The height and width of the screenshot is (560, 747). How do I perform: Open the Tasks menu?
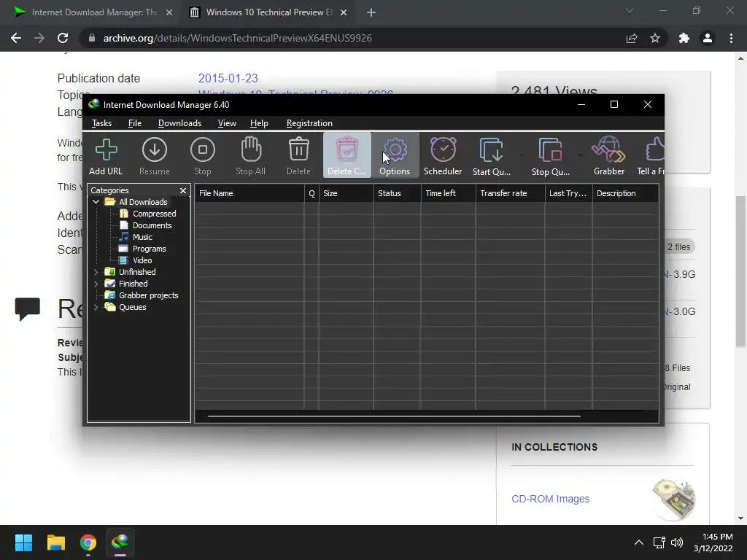click(x=101, y=123)
